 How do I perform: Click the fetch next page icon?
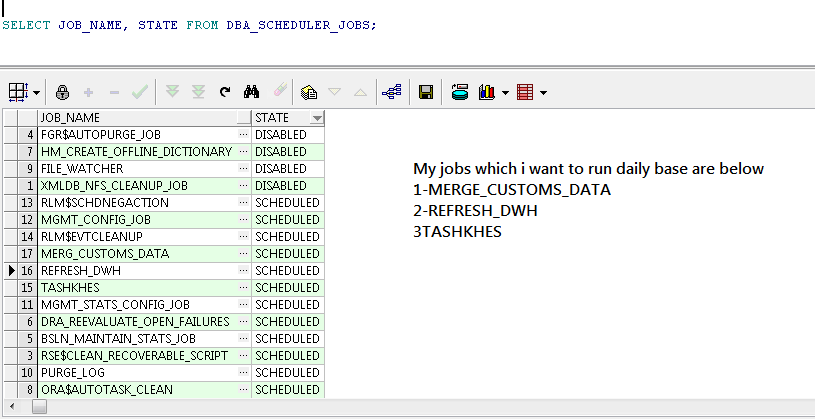pyautogui.click(x=172, y=92)
